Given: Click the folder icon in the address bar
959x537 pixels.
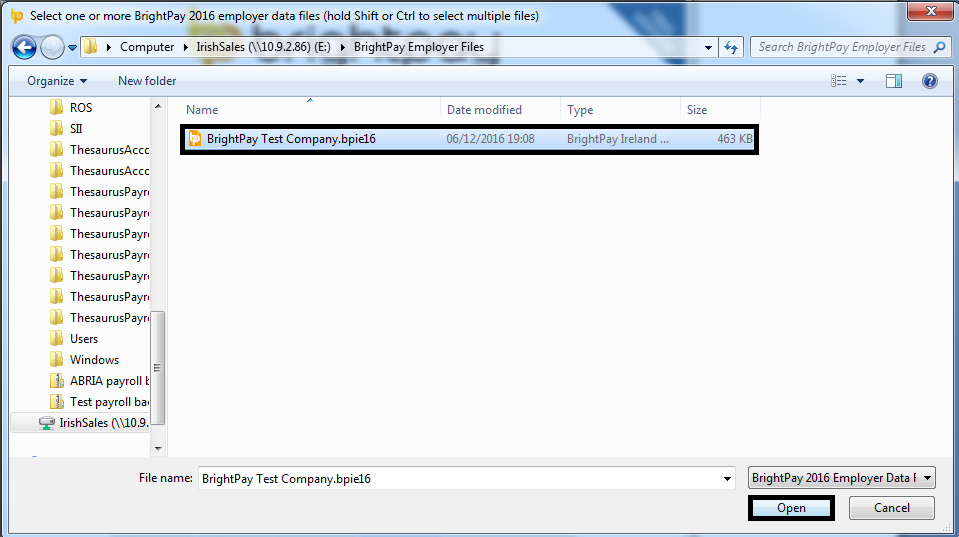Looking at the screenshot, I should click(91, 46).
